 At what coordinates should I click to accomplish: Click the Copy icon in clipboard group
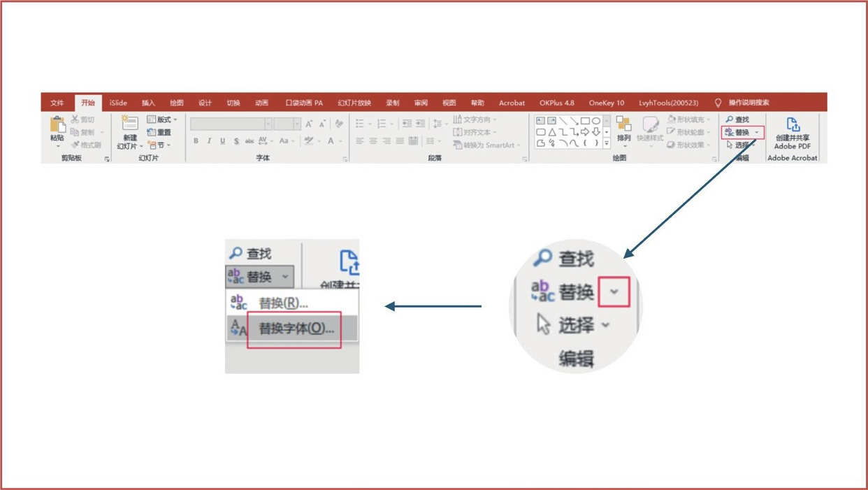point(75,132)
